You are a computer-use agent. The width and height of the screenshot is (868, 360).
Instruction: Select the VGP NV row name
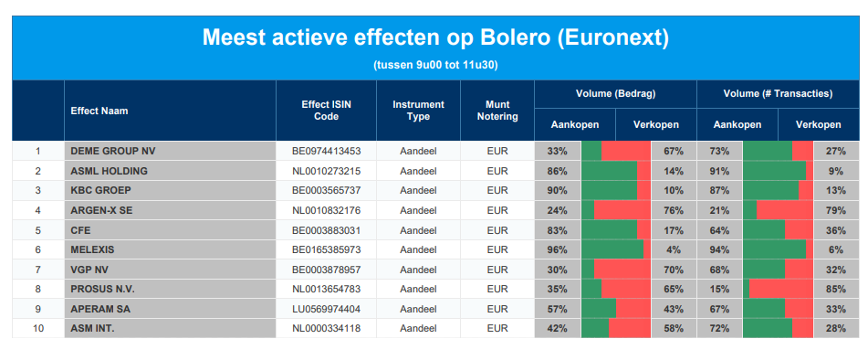[x=88, y=270]
